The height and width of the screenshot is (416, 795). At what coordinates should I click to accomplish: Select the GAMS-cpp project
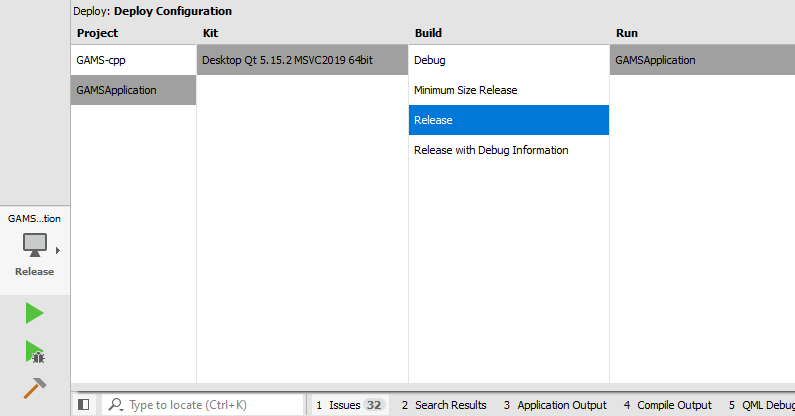(101, 60)
